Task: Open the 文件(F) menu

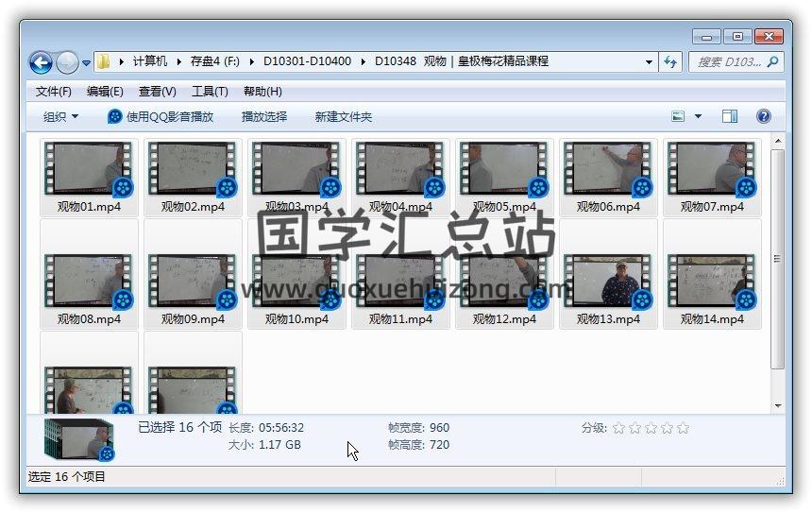Action: point(53,92)
